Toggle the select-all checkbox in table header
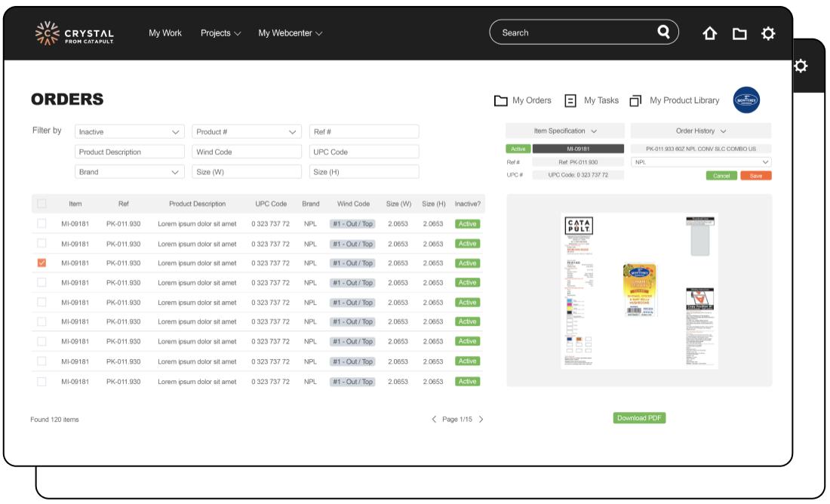 [41, 204]
